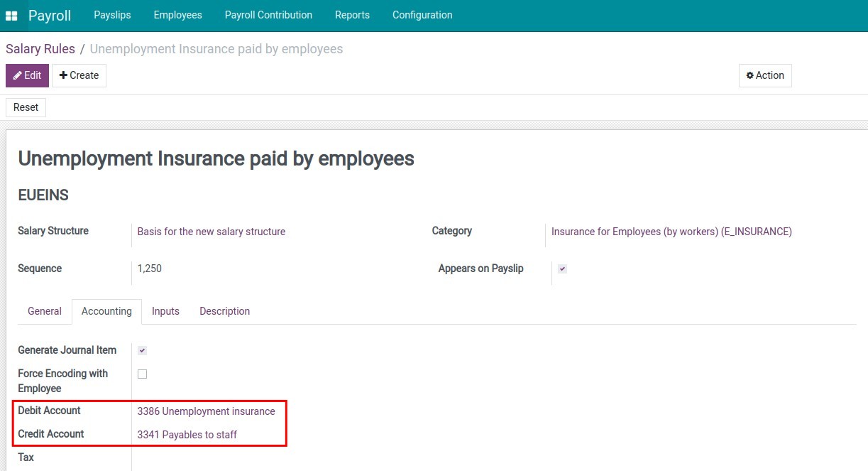
Task: View the Description tab
Action: [x=224, y=311]
